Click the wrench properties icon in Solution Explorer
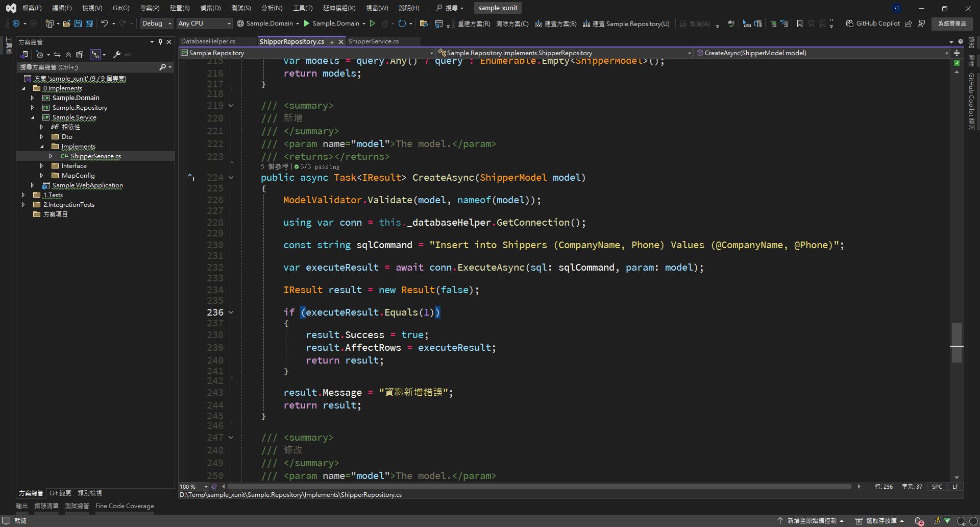980x527 pixels. 117,55
